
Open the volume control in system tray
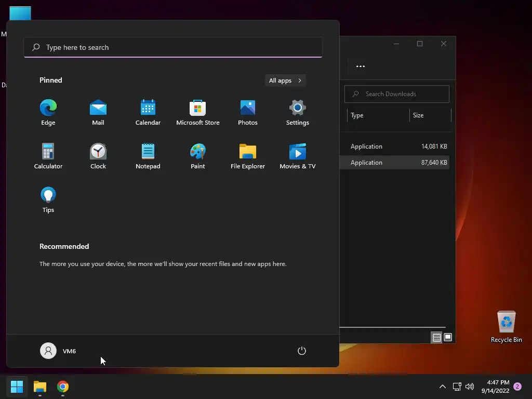[x=470, y=387]
